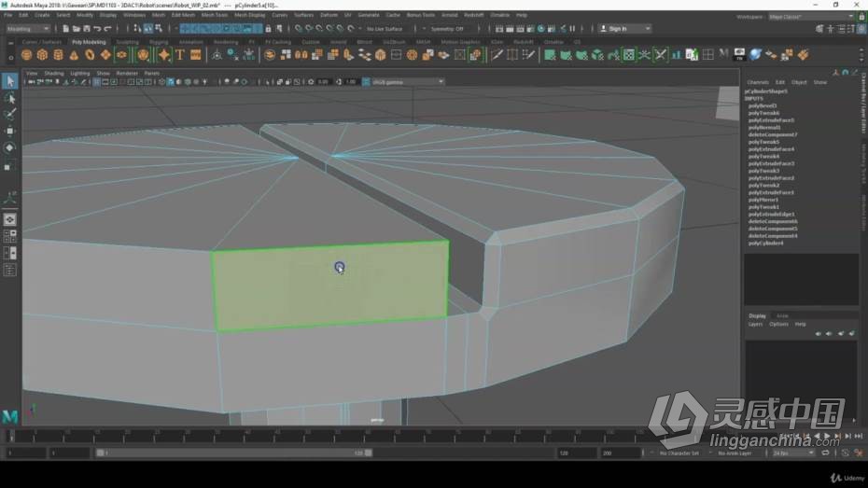
Task: Open the No Anim Layer dropdown
Action: click(x=735, y=453)
